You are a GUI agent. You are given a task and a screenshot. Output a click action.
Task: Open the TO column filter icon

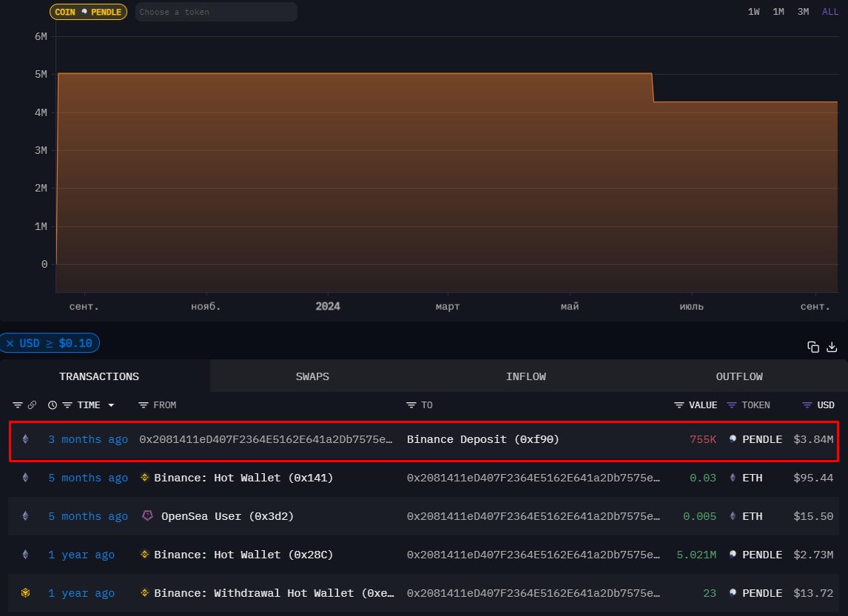tap(411, 405)
